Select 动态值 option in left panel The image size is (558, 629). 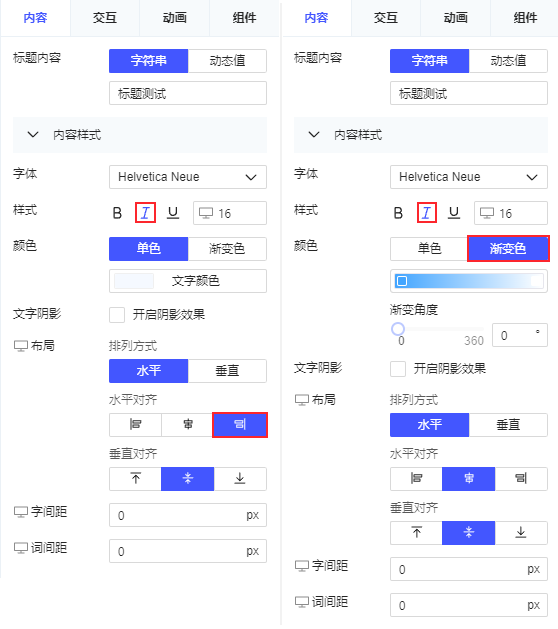click(227, 61)
